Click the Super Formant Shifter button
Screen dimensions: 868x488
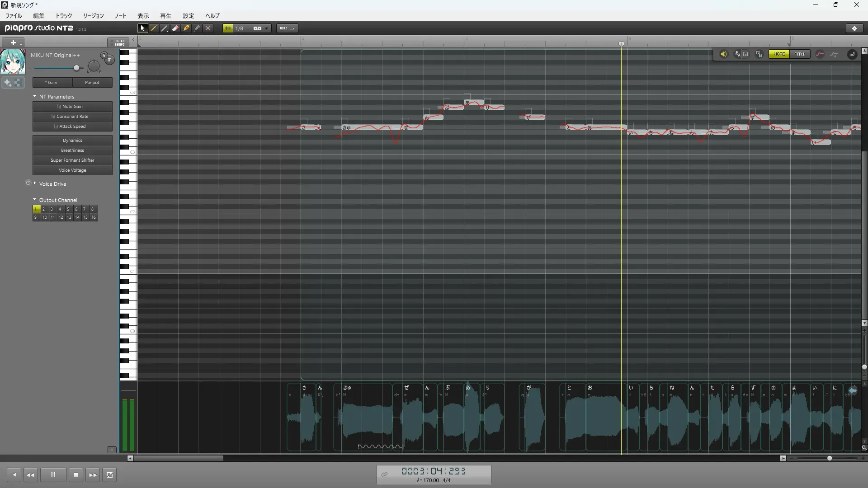(72, 160)
